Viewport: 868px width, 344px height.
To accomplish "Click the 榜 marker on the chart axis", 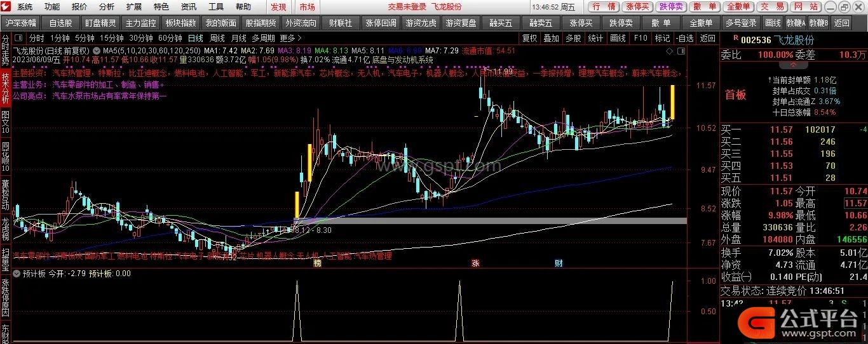I will pos(317,263).
